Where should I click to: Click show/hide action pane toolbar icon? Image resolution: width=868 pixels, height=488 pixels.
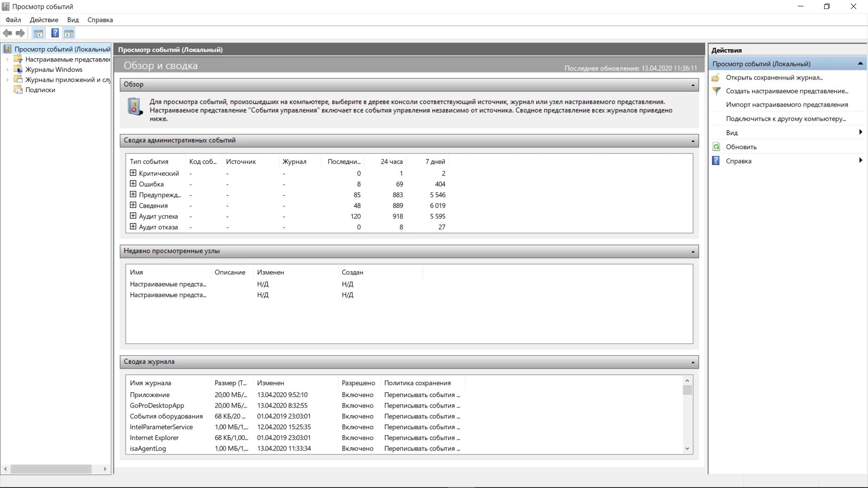[69, 33]
